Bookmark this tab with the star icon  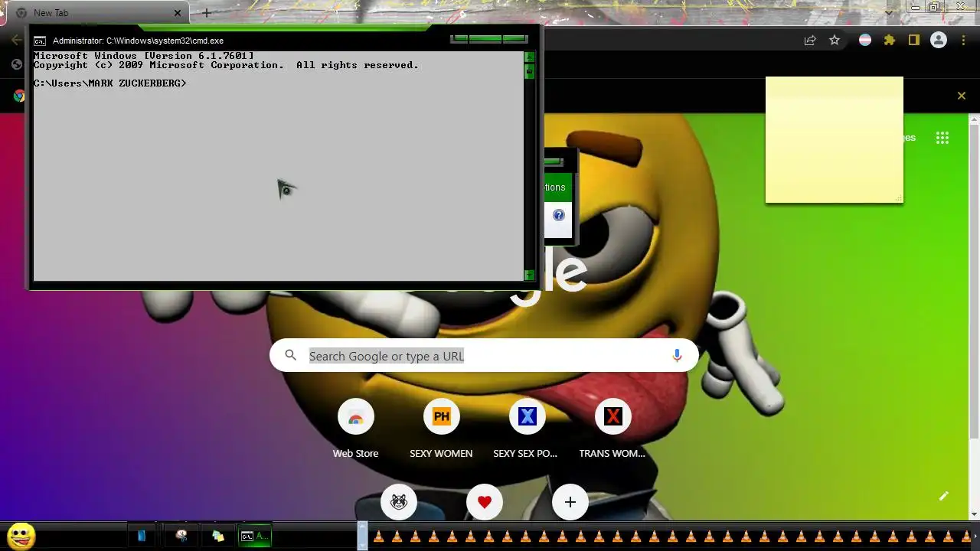835,41
